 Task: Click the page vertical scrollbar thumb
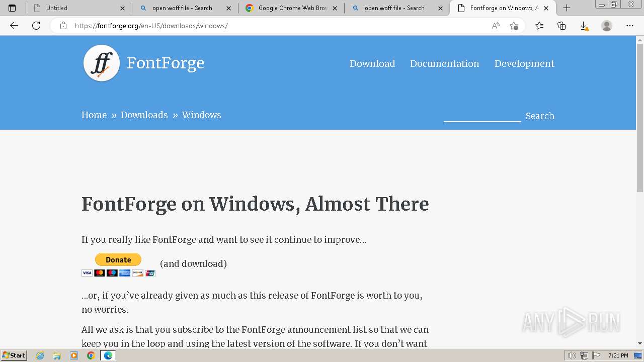tap(640, 117)
